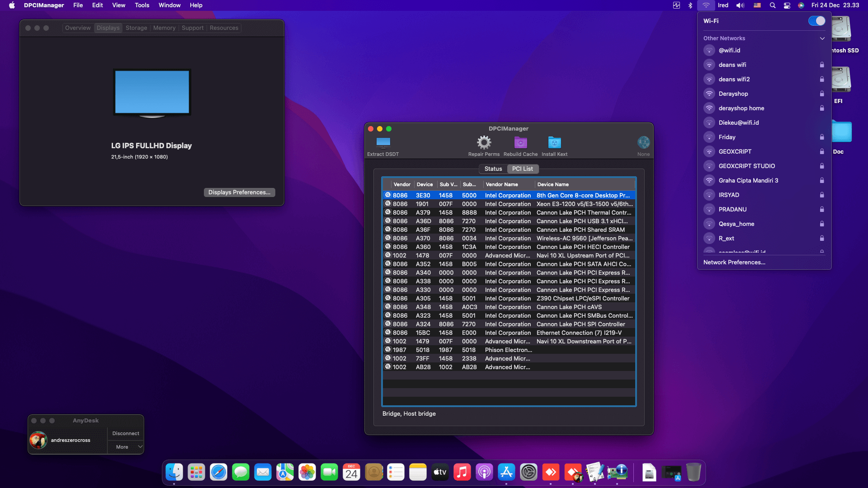Connect to the PRADANU network

coord(764,210)
